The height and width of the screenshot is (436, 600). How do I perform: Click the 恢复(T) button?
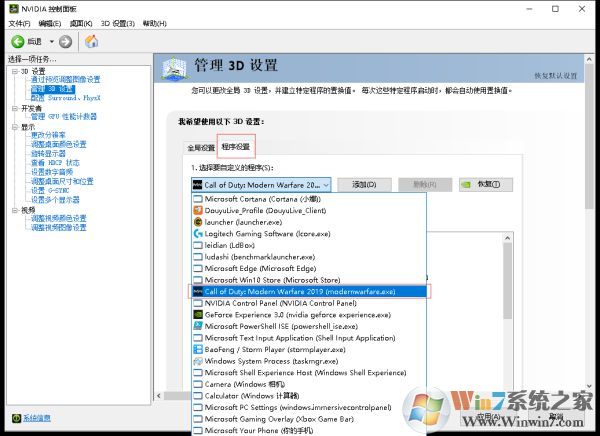coord(486,185)
